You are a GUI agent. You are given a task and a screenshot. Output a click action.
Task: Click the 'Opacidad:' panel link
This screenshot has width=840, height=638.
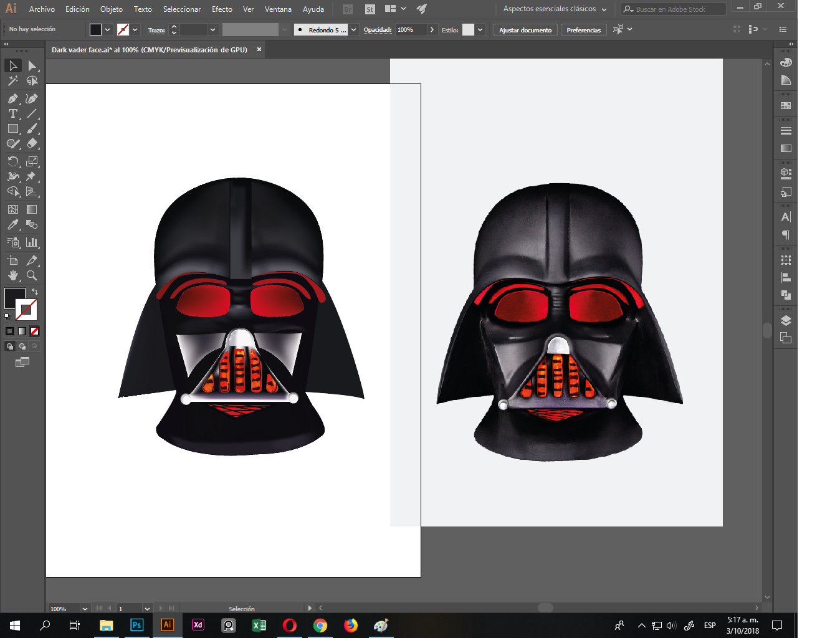[x=378, y=30]
